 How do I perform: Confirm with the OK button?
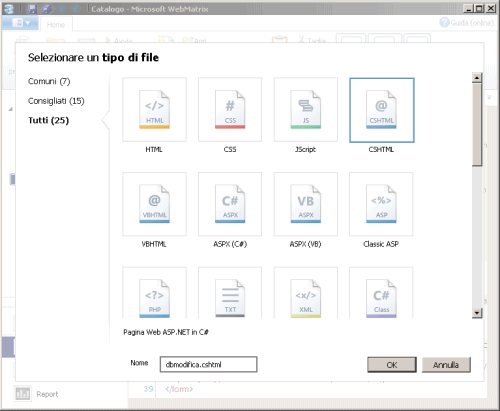[392, 365]
